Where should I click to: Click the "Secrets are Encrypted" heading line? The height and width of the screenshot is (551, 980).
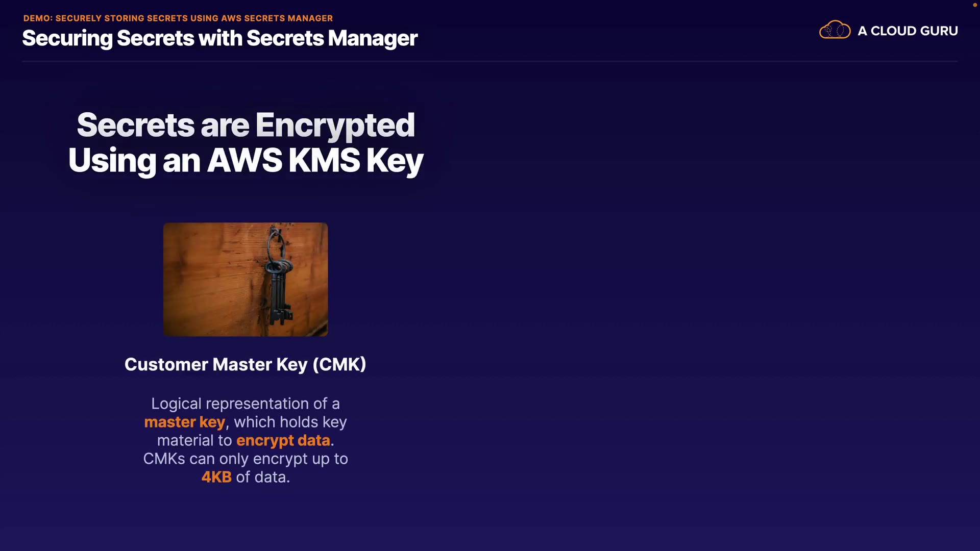246,125
